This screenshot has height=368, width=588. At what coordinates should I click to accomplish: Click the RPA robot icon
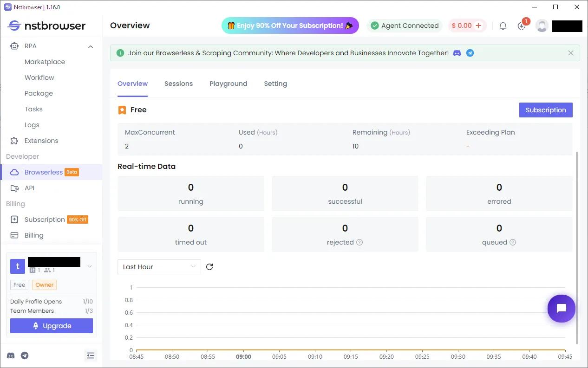coord(14,46)
